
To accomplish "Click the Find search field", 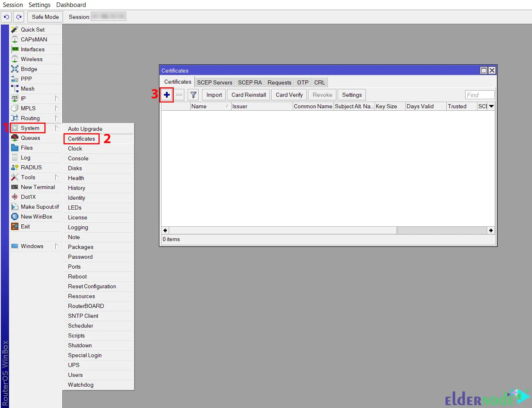I will tap(479, 95).
